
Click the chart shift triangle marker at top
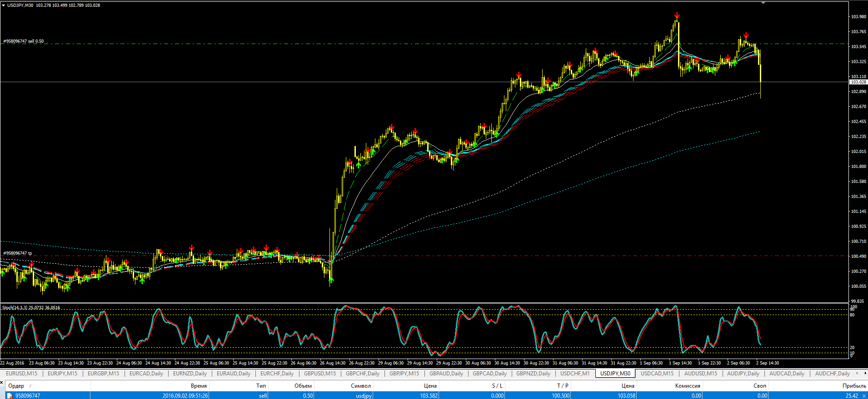763,3
